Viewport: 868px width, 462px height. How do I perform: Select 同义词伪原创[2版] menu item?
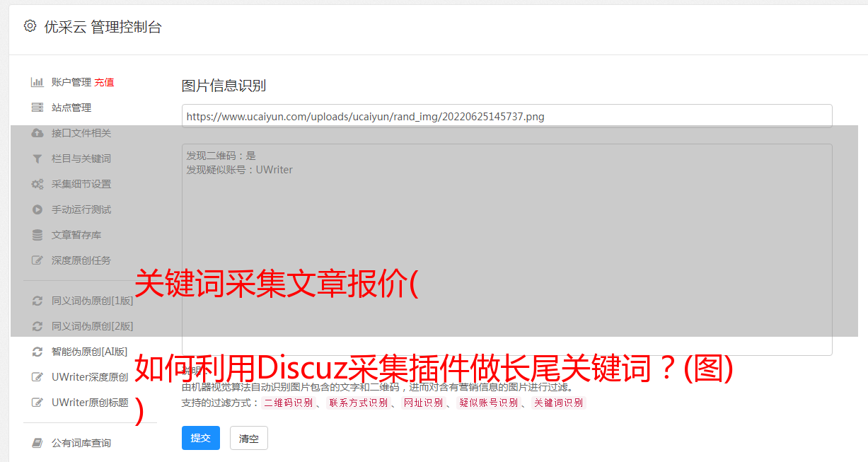[x=92, y=326]
